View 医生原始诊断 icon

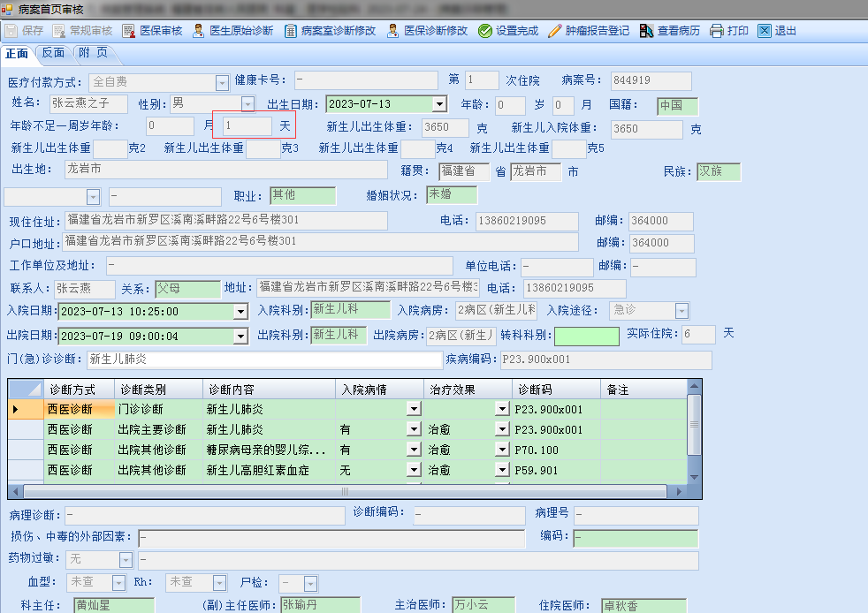(198, 31)
